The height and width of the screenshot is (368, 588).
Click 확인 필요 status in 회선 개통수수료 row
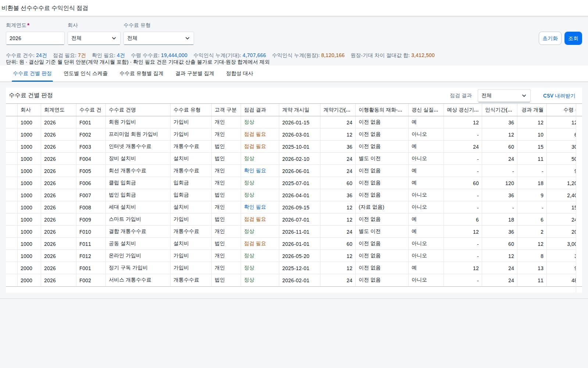coord(255,171)
